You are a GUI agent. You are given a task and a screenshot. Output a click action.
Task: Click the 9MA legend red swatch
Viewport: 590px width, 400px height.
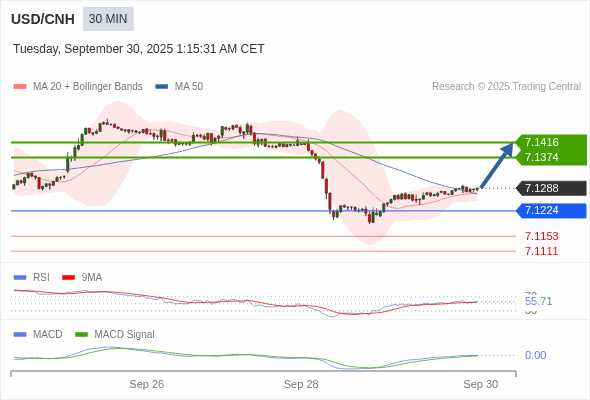(68, 278)
